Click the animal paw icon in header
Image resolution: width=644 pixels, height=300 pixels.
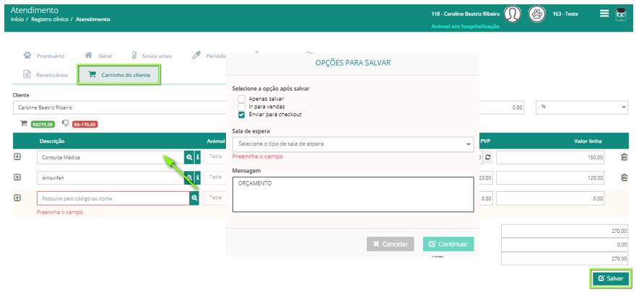(537, 14)
